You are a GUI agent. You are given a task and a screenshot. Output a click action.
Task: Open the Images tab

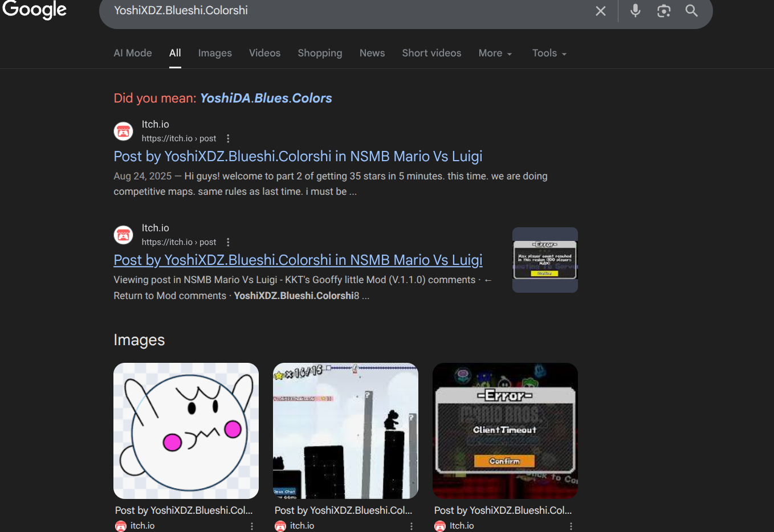pyautogui.click(x=215, y=53)
